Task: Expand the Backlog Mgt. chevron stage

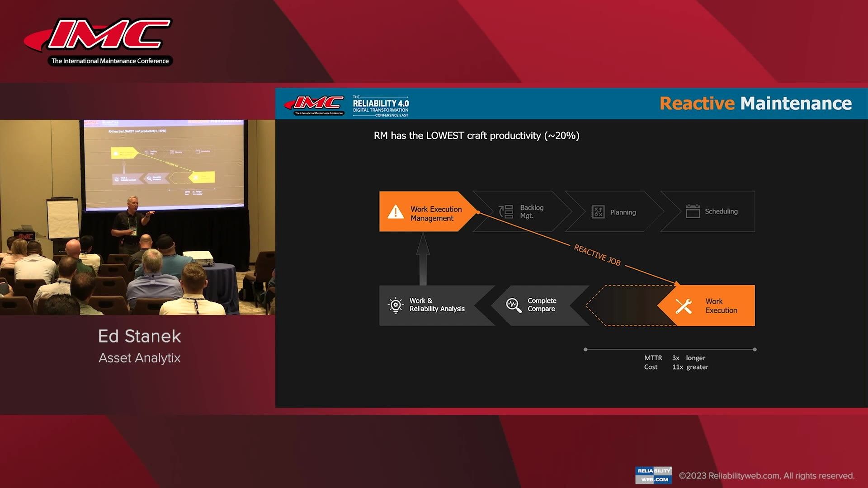Action: pos(524,211)
